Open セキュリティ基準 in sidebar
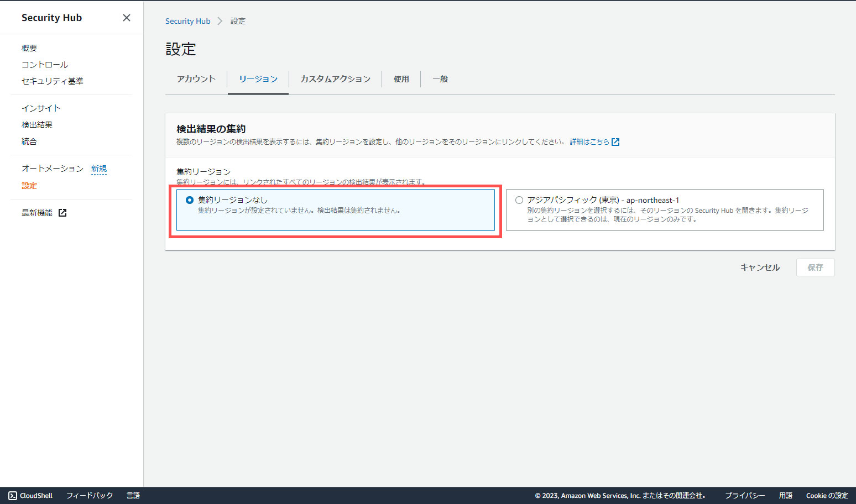The image size is (856, 504). click(53, 81)
